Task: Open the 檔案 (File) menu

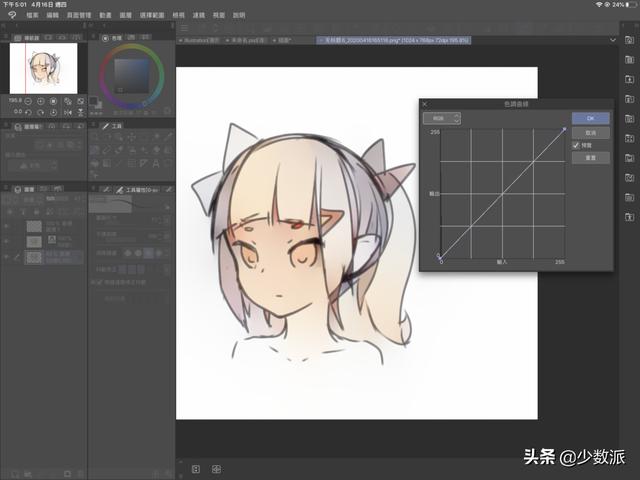Action: point(32,15)
